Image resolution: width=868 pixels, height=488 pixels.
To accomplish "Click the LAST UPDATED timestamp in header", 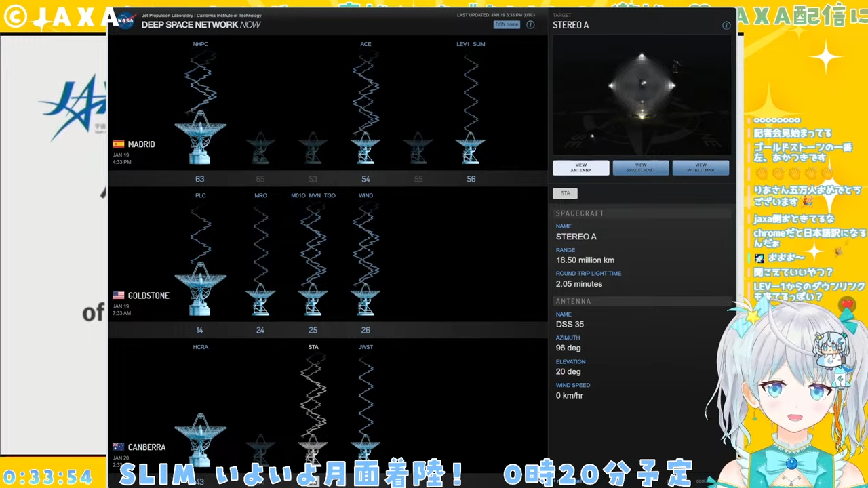I will click(496, 15).
